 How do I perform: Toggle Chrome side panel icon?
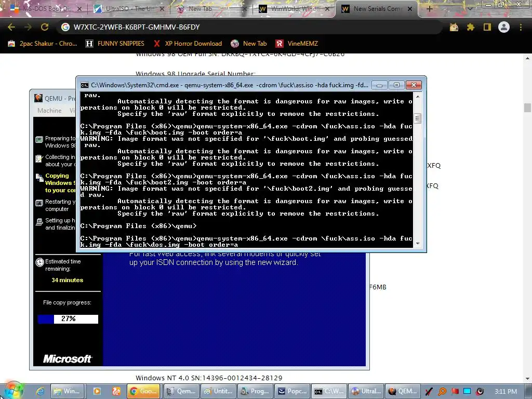pos(487,27)
